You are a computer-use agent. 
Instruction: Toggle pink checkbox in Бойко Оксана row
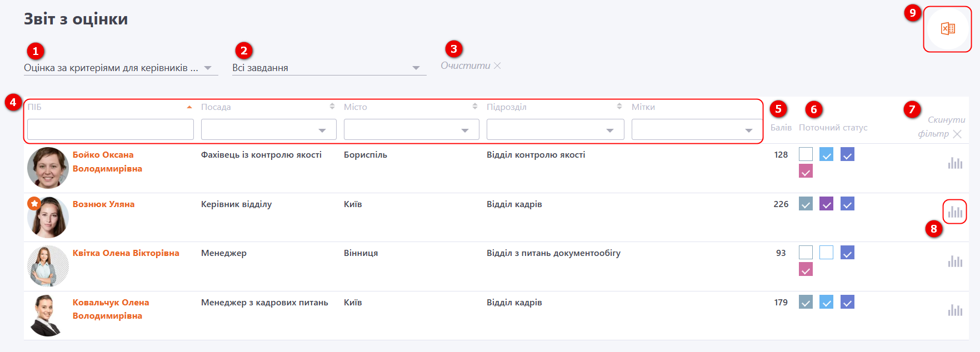click(x=806, y=171)
